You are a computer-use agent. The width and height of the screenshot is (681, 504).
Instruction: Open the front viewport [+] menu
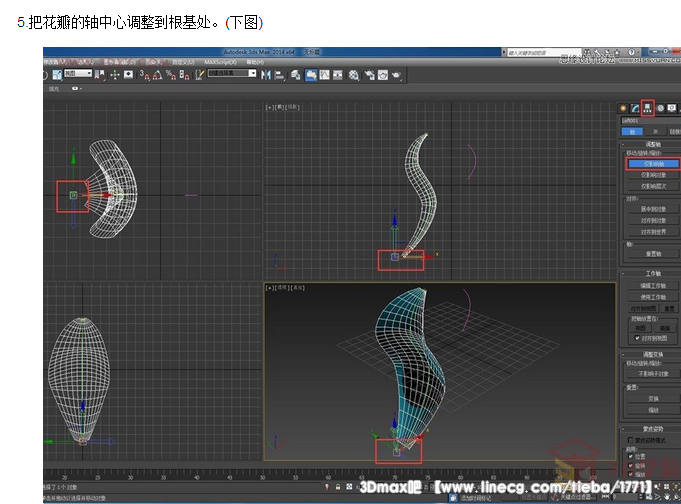270,107
